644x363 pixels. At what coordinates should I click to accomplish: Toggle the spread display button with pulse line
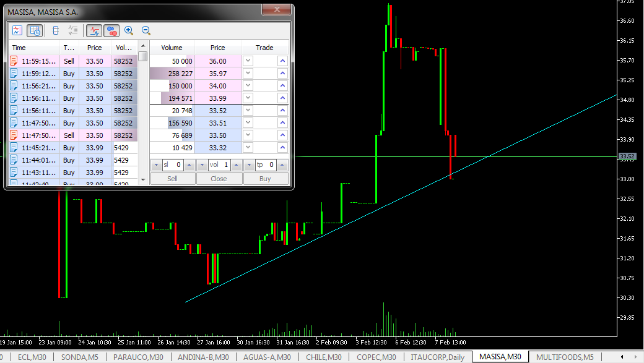pyautogui.click(x=95, y=30)
